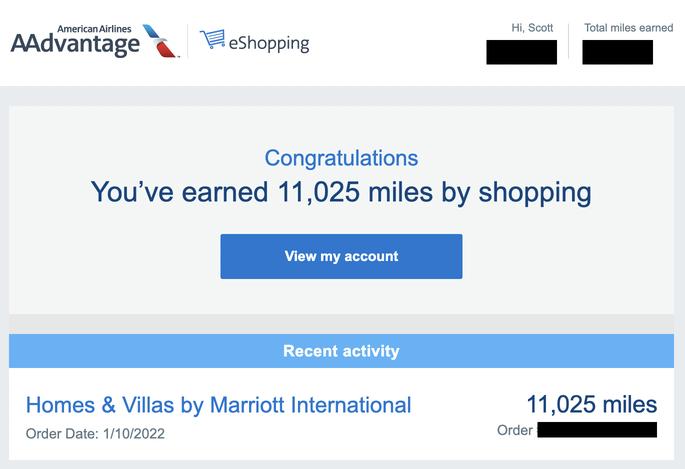The width and height of the screenshot is (685, 469).
Task: Click the redacted box under Hi, Scott
Action: pyautogui.click(x=522, y=52)
